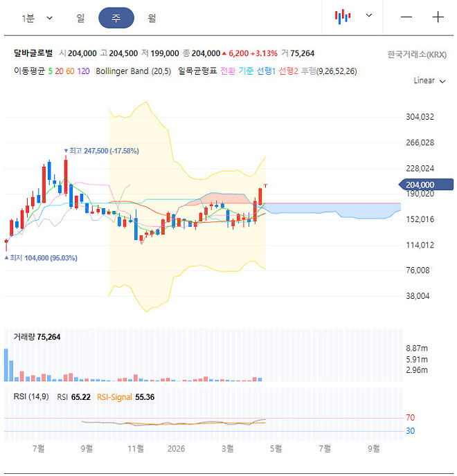The image size is (457, 476).
Task: Click the 8.87m volume axis label
Action: [417, 348]
